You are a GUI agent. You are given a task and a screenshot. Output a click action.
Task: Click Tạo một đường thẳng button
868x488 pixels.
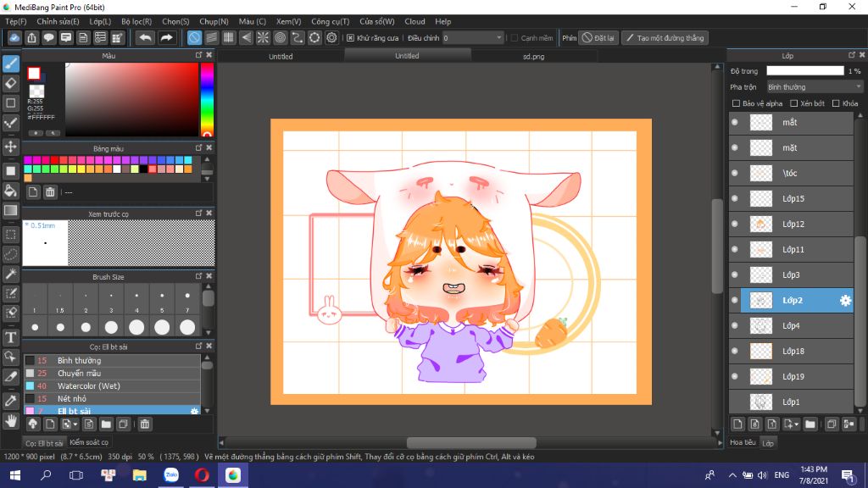(665, 37)
